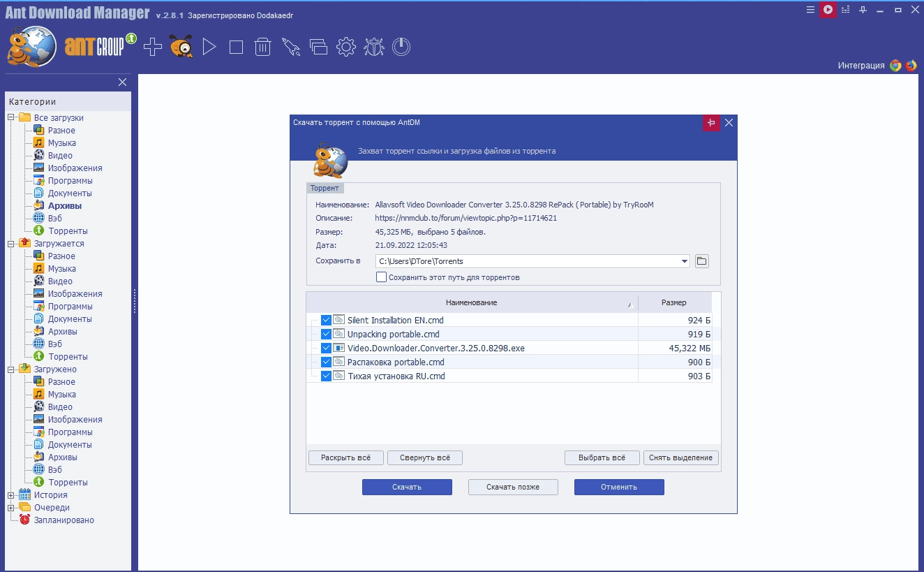The image size is (924, 572).
Task: Sort by Наименование column header
Action: coord(472,302)
